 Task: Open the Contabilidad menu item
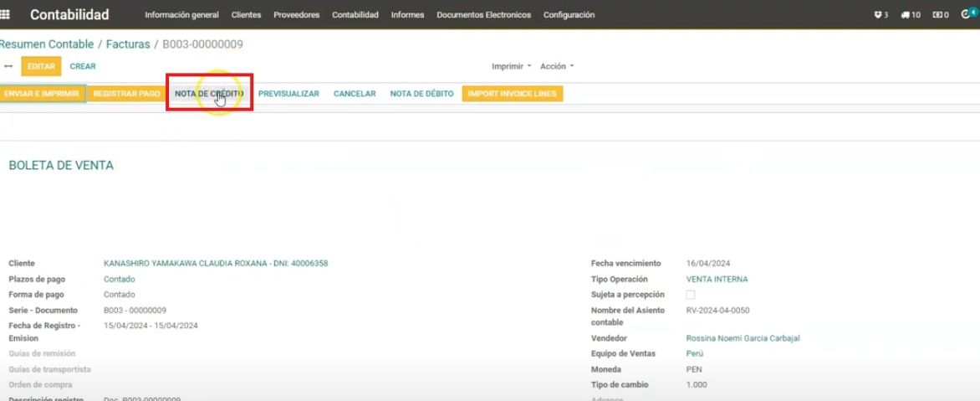(355, 15)
